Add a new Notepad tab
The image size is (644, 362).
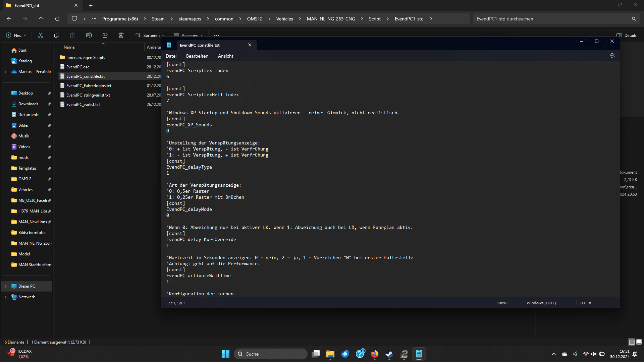point(265,45)
